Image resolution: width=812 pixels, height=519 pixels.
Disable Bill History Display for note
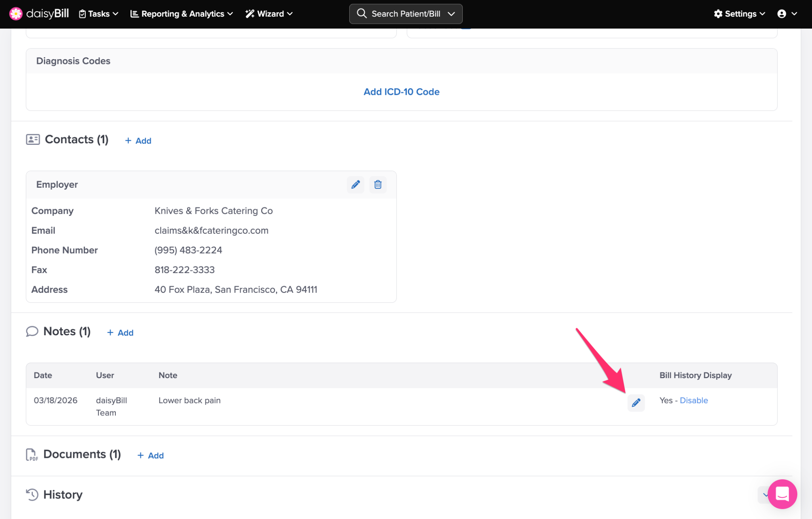coord(693,400)
